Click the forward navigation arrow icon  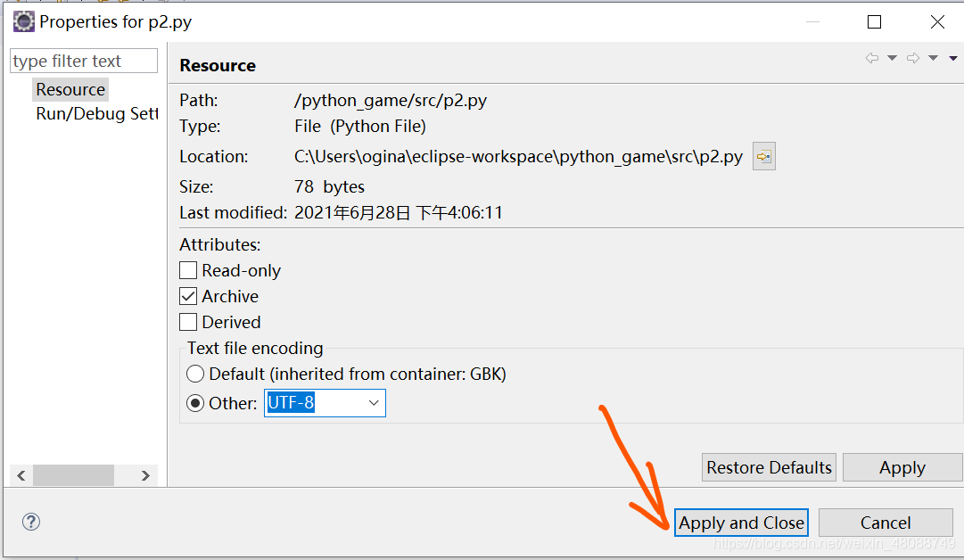click(x=912, y=59)
